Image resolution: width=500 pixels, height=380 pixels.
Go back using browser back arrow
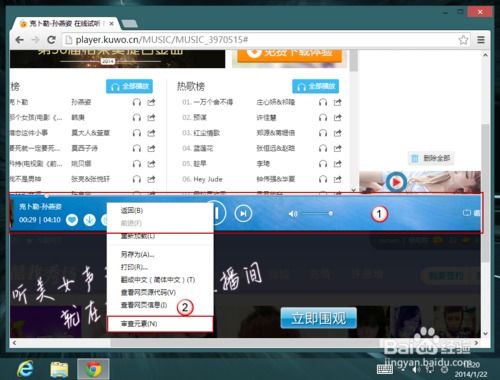(20, 40)
